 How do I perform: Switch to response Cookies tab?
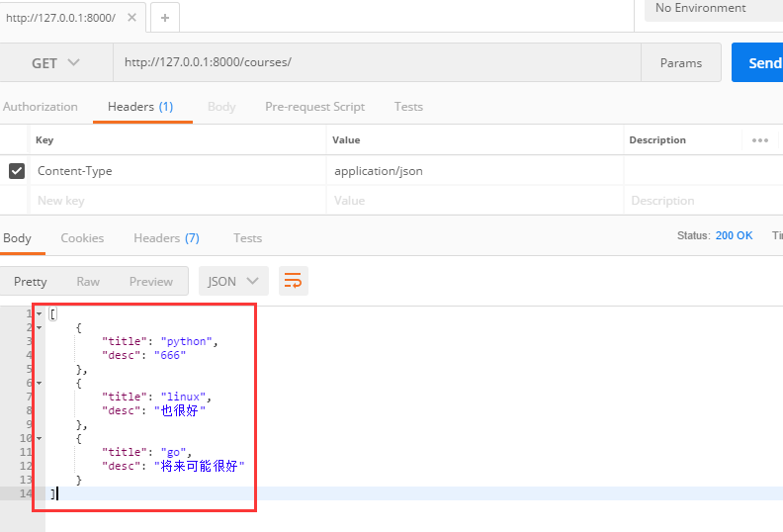click(x=82, y=238)
